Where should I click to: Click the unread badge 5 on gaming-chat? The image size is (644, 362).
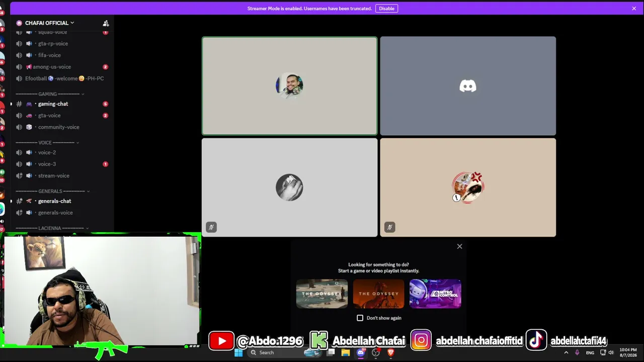(105, 104)
